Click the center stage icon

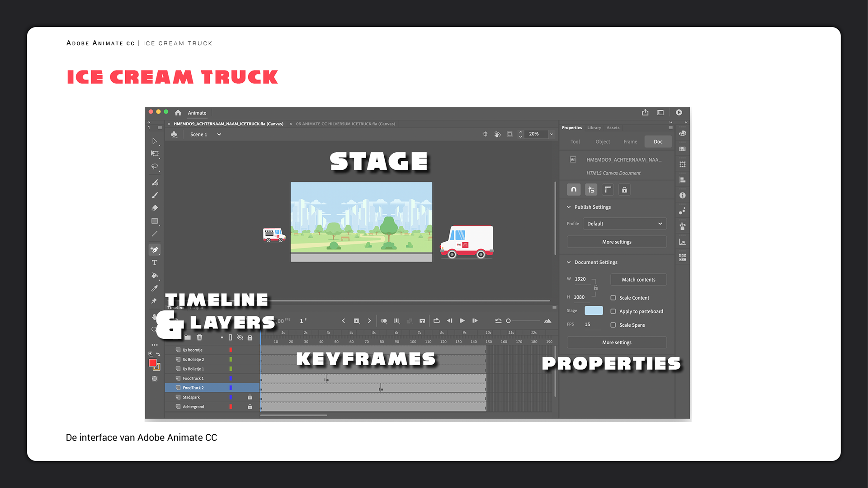pos(485,134)
